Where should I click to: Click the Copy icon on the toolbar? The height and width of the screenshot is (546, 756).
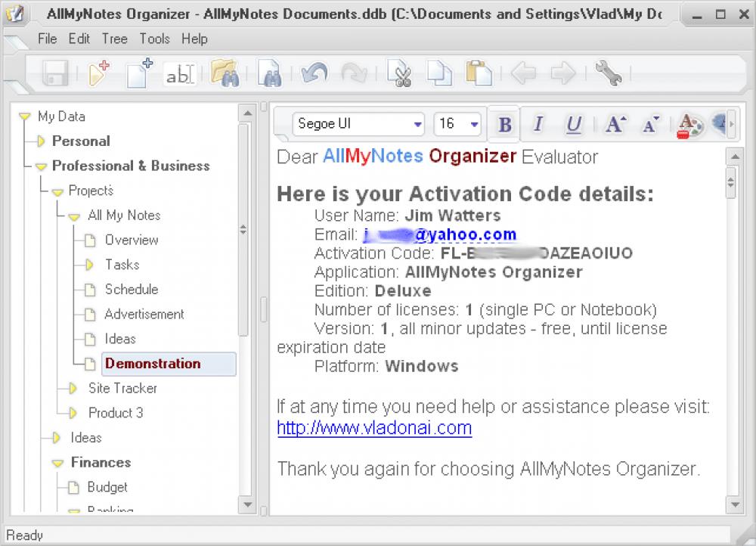[x=440, y=73]
